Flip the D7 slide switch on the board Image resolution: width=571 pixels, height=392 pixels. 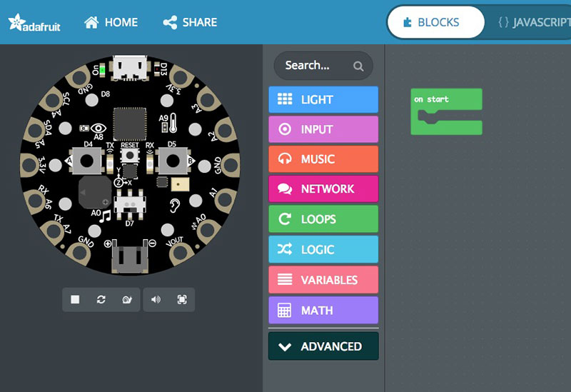click(129, 205)
